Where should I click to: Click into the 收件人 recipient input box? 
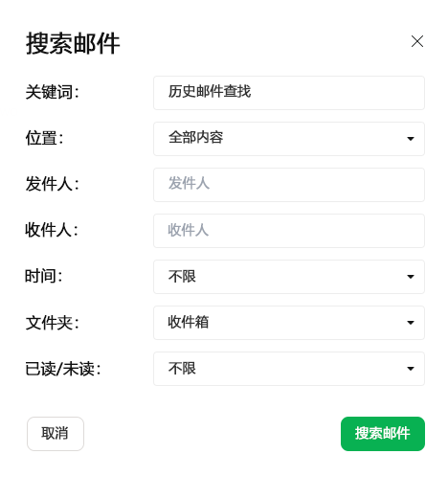point(289,231)
